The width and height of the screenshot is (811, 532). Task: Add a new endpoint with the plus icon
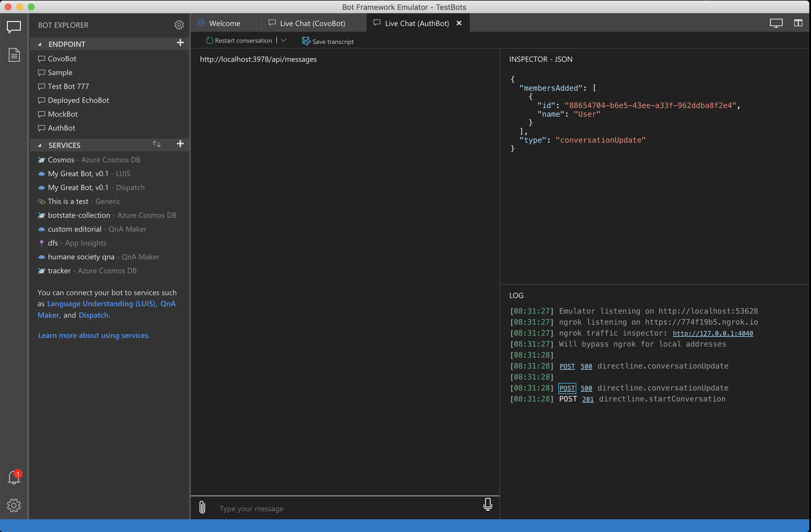pos(180,43)
